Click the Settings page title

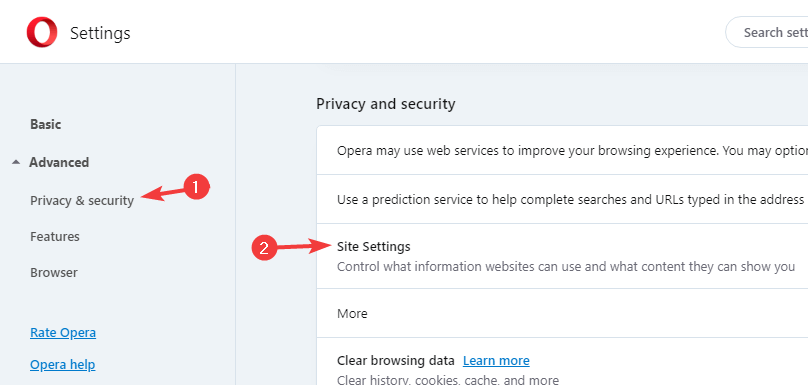100,33
